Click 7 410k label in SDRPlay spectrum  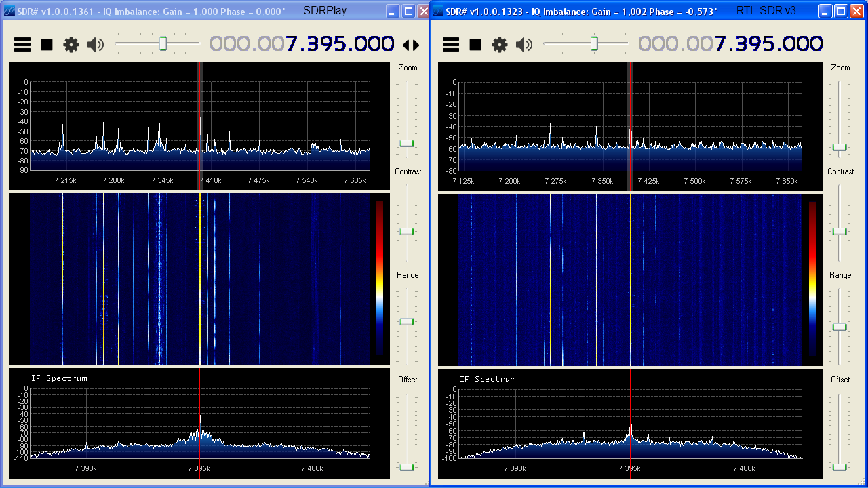pos(210,181)
